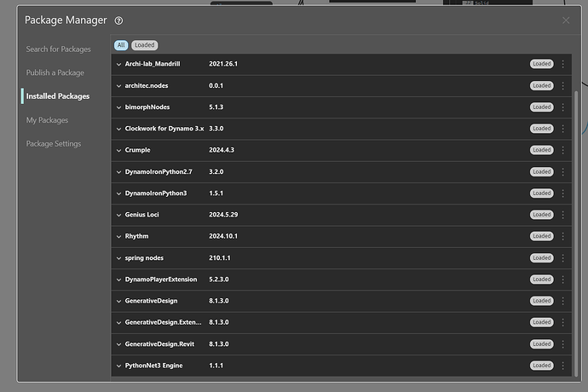Image resolution: width=588 pixels, height=392 pixels.
Task: Click Loaded badge on spring nodes row
Action: pyautogui.click(x=541, y=258)
